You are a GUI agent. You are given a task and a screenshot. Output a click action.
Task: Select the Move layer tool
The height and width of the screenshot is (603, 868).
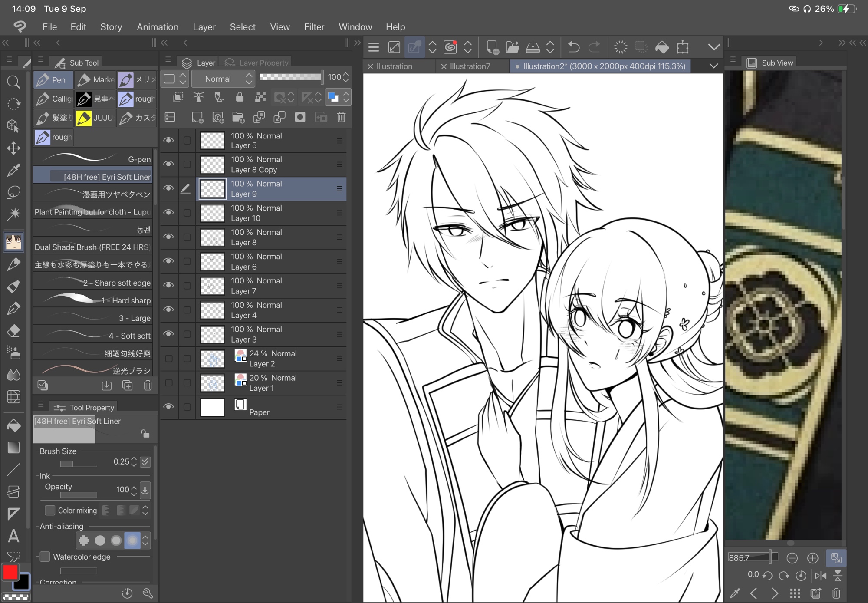[x=13, y=148]
